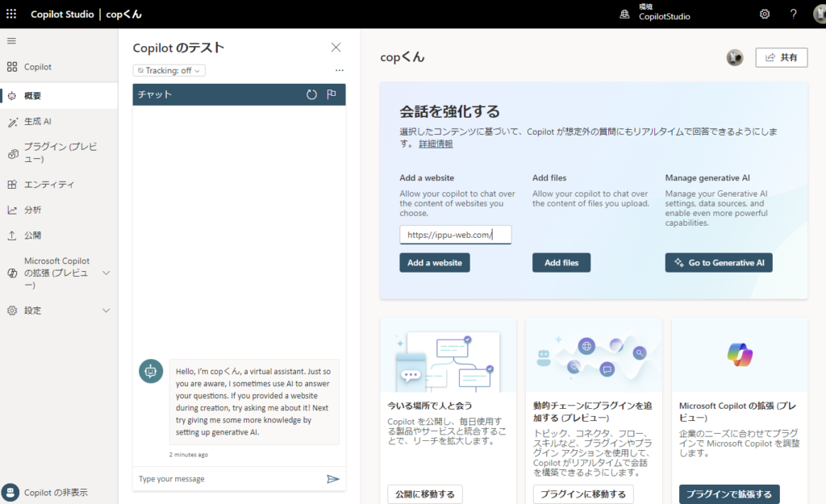
Task: Focus the Type your message field
Action: tap(229, 479)
